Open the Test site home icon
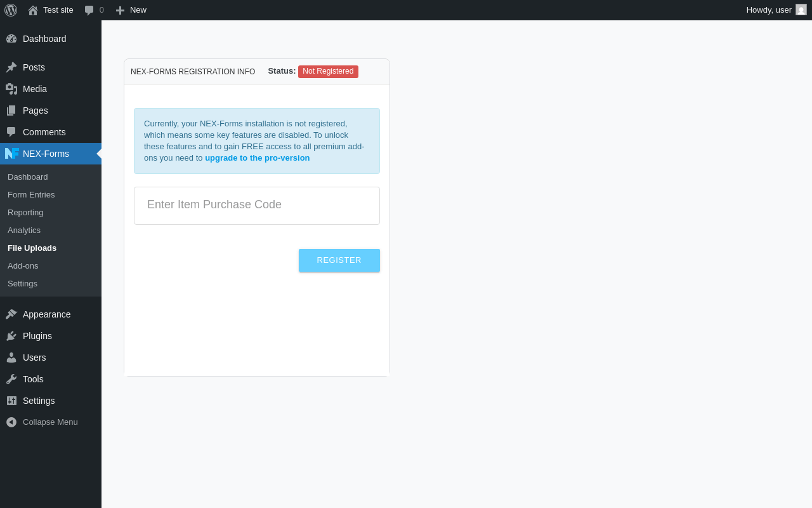 33,10
